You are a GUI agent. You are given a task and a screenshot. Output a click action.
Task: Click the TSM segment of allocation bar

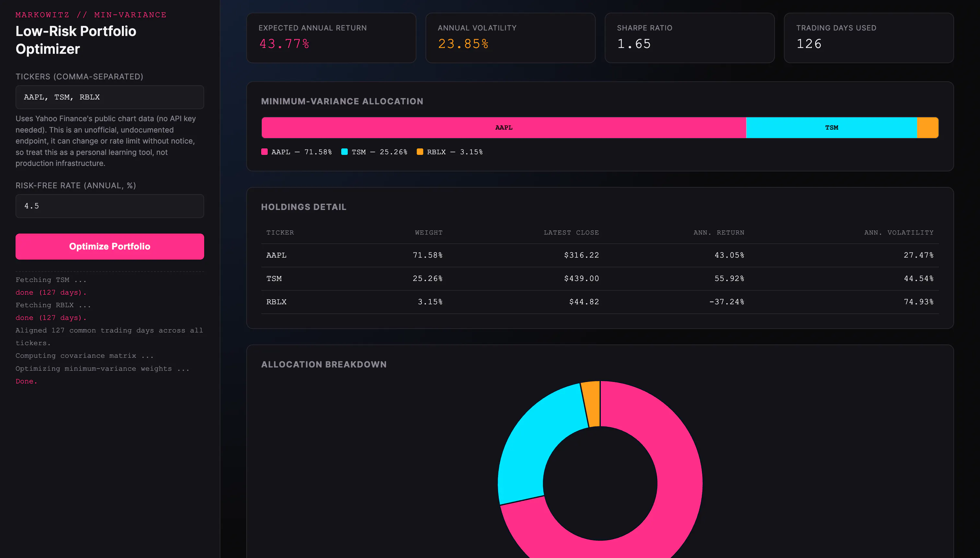pos(832,128)
